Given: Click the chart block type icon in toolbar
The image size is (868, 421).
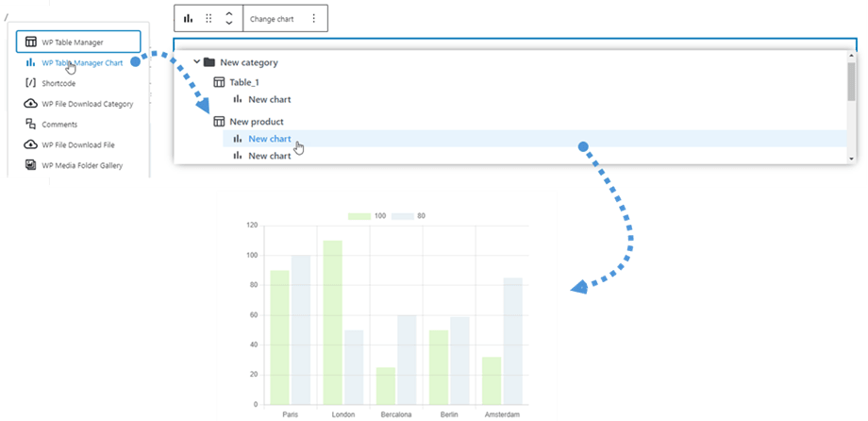Looking at the screenshot, I should tap(189, 19).
